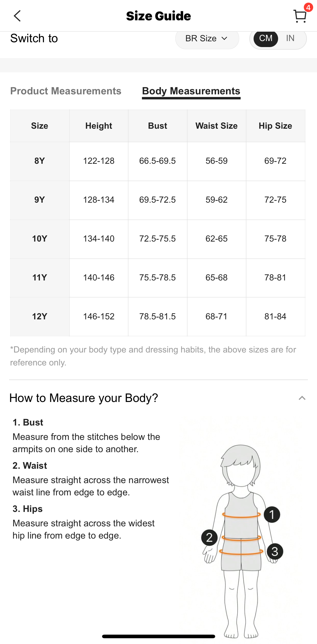Open the BR Size dropdown

[207, 38]
